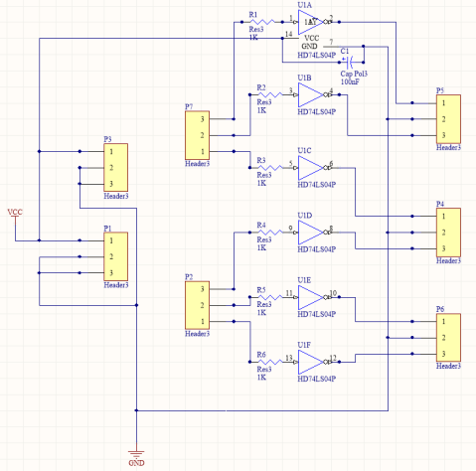The height and width of the screenshot is (471, 476).
Task: Pick the U1D inverter gate
Action: point(311,233)
